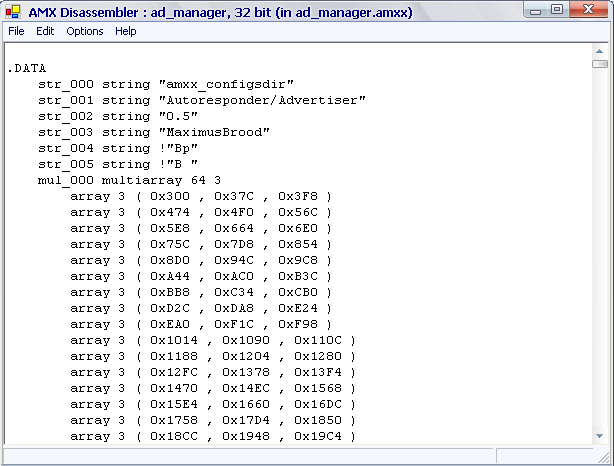Image resolution: width=614 pixels, height=466 pixels.
Task: Click the value 0xF1C
Action: (234, 325)
